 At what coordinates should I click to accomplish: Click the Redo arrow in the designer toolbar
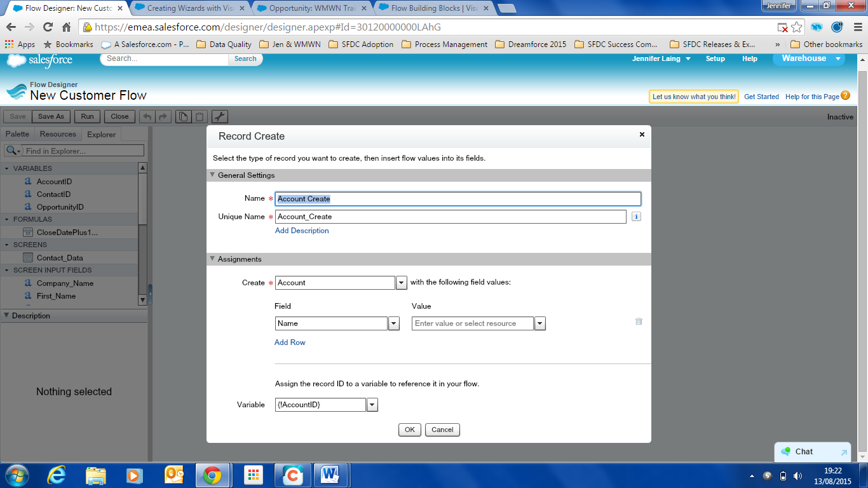tap(163, 116)
